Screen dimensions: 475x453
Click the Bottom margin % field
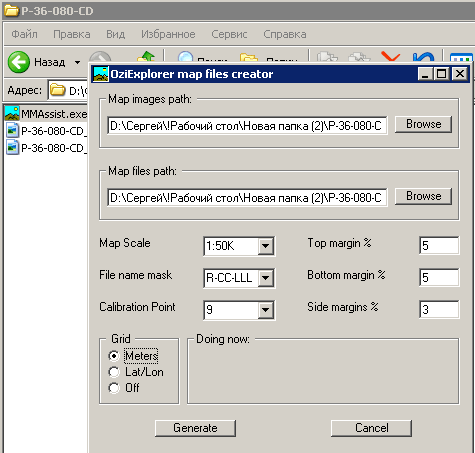[439, 277]
